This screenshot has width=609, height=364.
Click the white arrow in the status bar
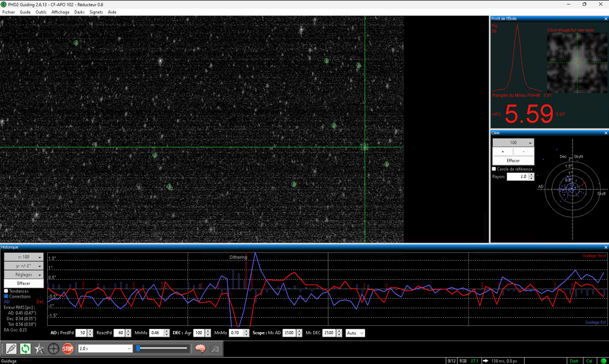click(x=485, y=361)
